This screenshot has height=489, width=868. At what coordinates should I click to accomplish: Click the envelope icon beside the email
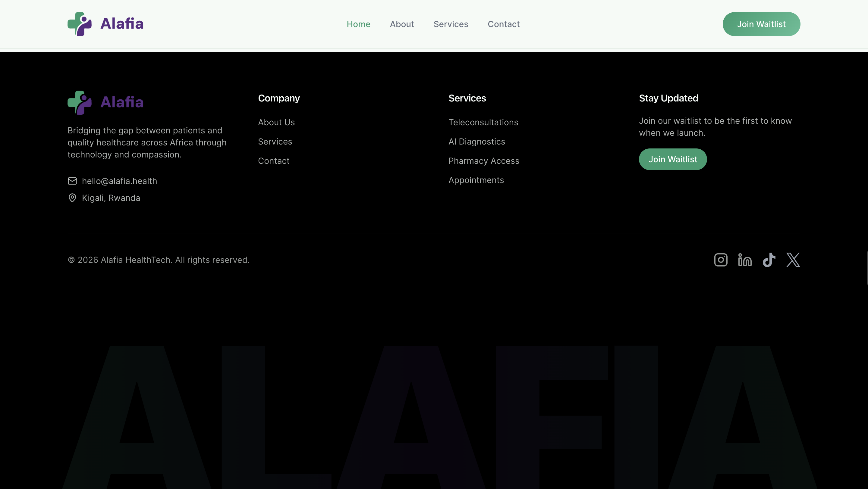[72, 181]
